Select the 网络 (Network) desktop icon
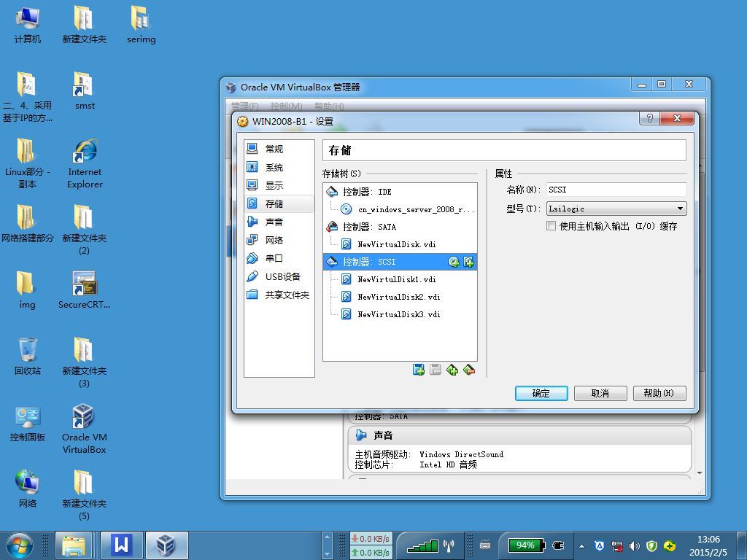 [28, 489]
